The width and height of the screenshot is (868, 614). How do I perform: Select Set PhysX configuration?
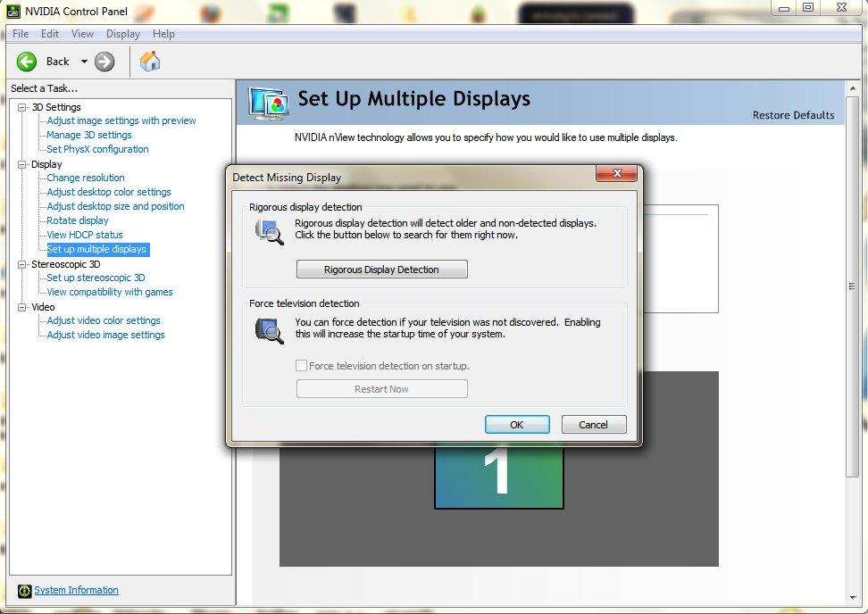click(97, 149)
